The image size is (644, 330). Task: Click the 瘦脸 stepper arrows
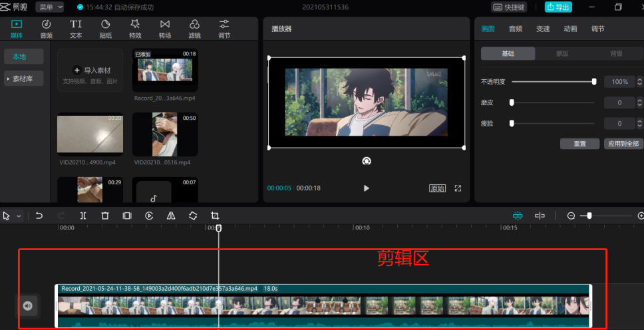pyautogui.click(x=639, y=123)
